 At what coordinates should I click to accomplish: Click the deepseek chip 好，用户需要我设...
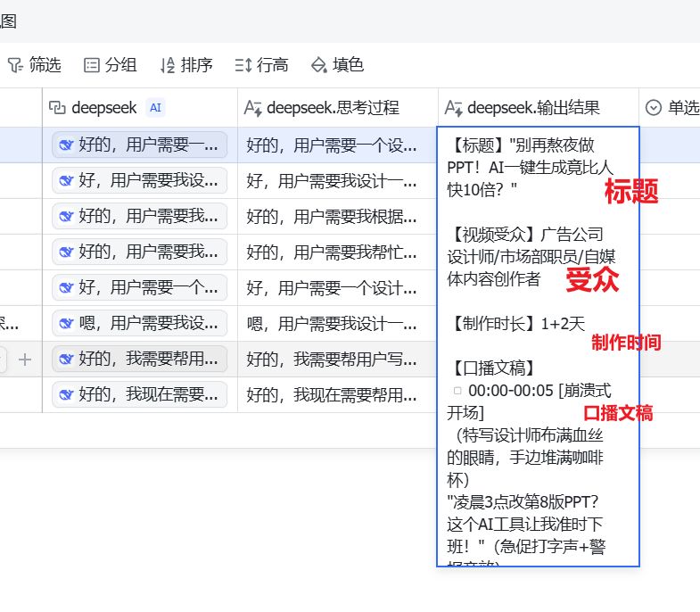click(140, 180)
